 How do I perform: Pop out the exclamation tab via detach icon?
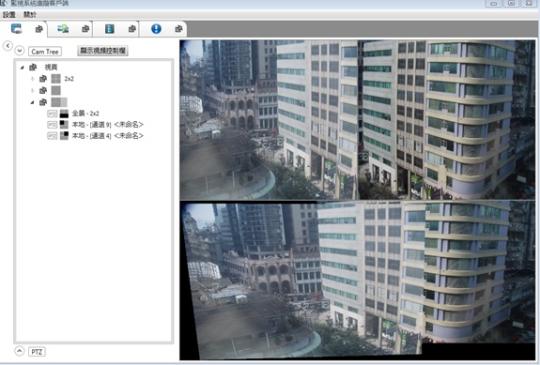click(x=178, y=29)
